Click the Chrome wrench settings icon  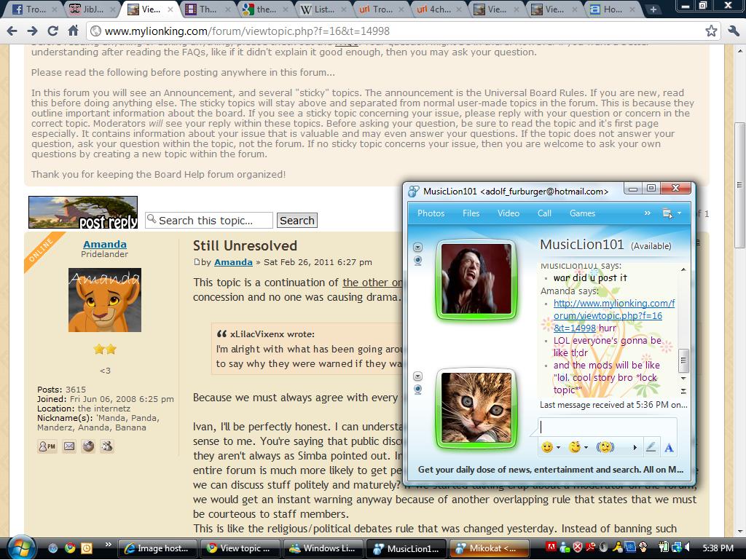733,31
